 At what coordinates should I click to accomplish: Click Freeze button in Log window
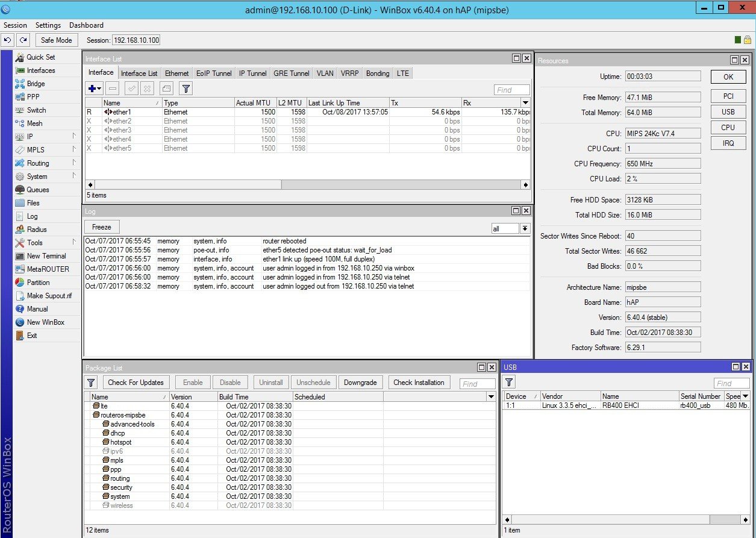coord(102,227)
